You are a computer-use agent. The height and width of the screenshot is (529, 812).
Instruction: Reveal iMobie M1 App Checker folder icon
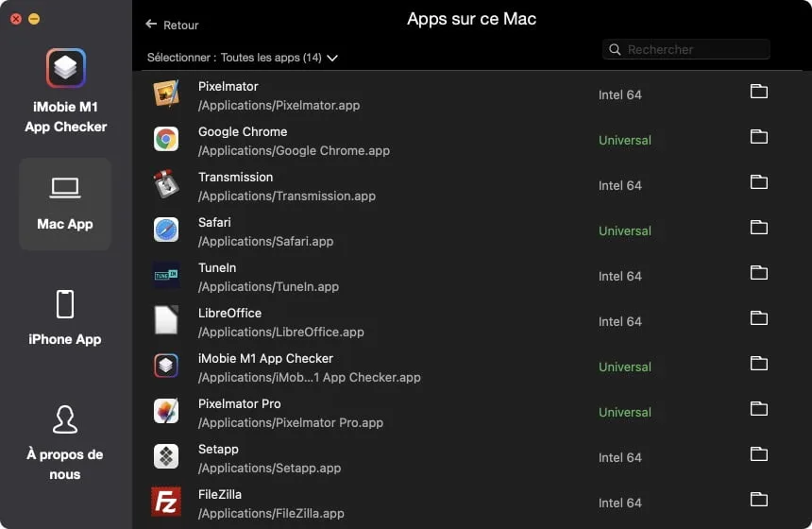pyautogui.click(x=759, y=363)
